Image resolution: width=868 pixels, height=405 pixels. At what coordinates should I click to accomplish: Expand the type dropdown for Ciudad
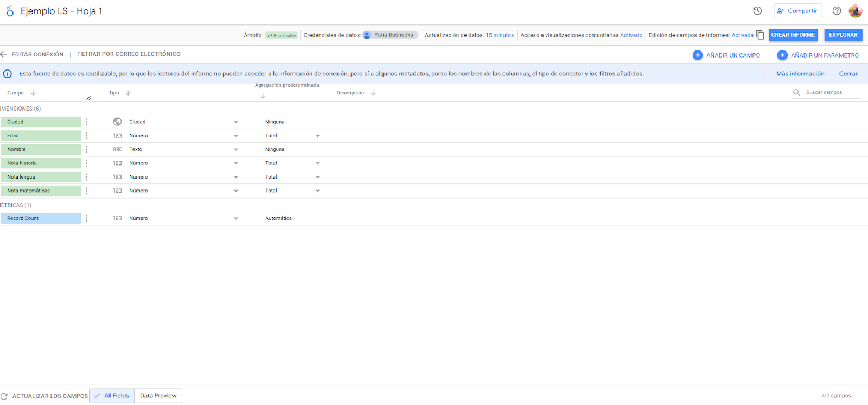(x=236, y=122)
